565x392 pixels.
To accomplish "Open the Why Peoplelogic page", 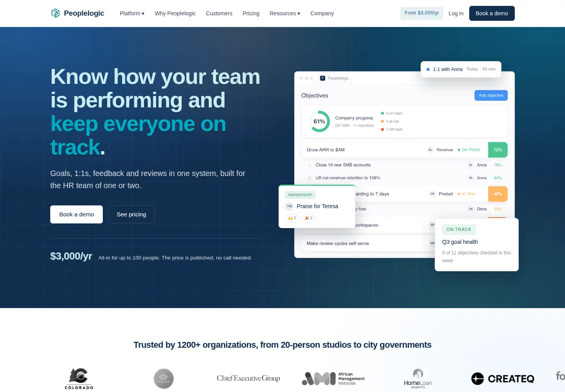I will coord(175,13).
